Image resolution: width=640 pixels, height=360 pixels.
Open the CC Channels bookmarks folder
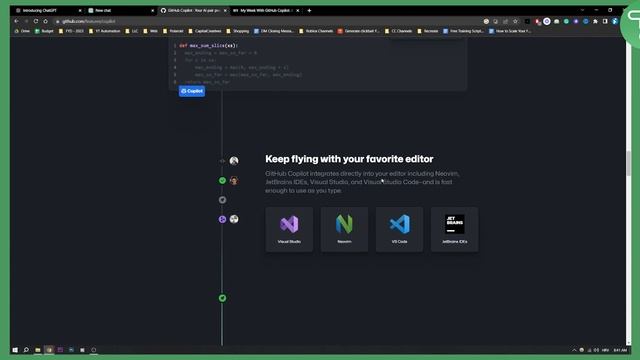pyautogui.click(x=398, y=31)
